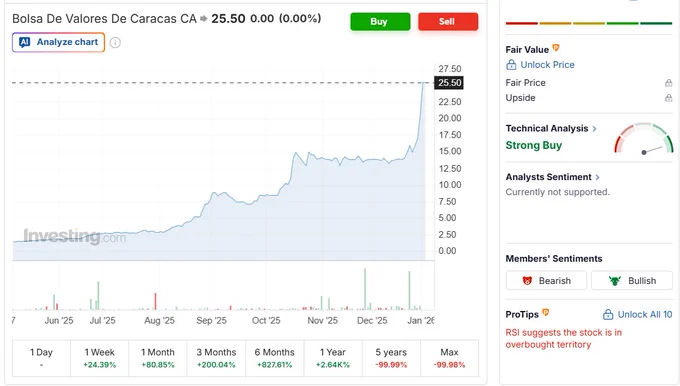Click the Pro badge next to Fair Value
This screenshot has width=680, height=386.
[x=556, y=48]
